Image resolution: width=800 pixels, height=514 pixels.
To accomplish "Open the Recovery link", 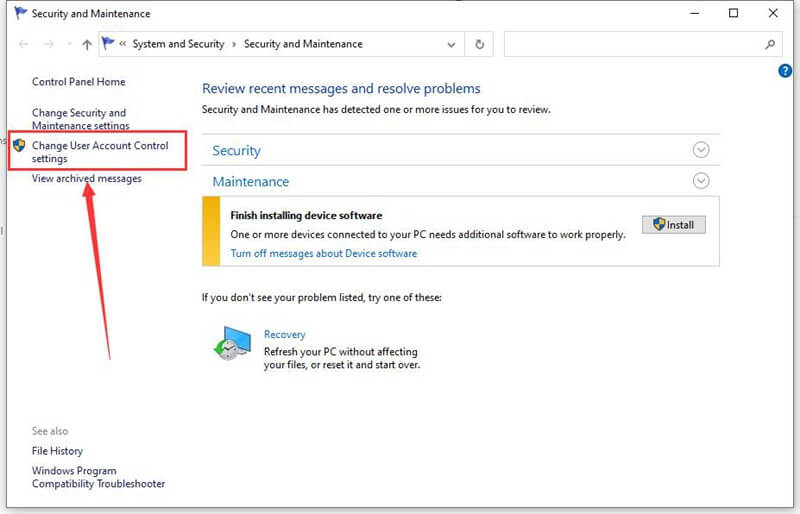I will [x=285, y=334].
